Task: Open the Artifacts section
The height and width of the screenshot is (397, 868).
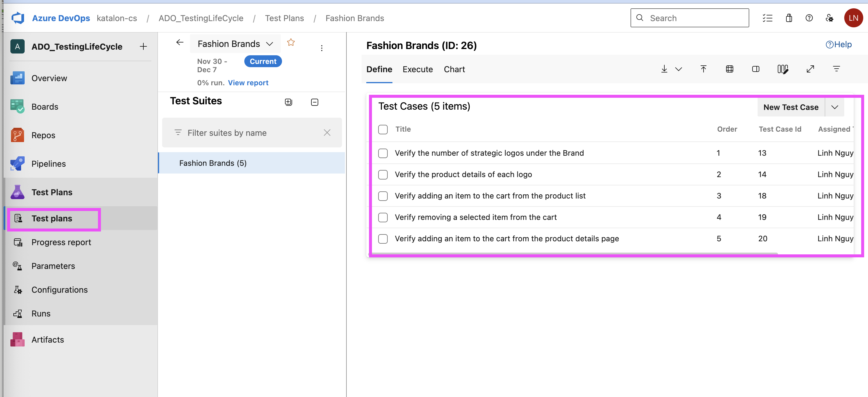Action: [17, 339]
